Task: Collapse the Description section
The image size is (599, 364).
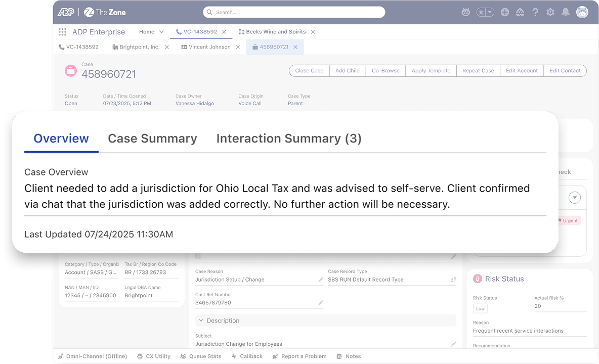Action: (x=201, y=321)
